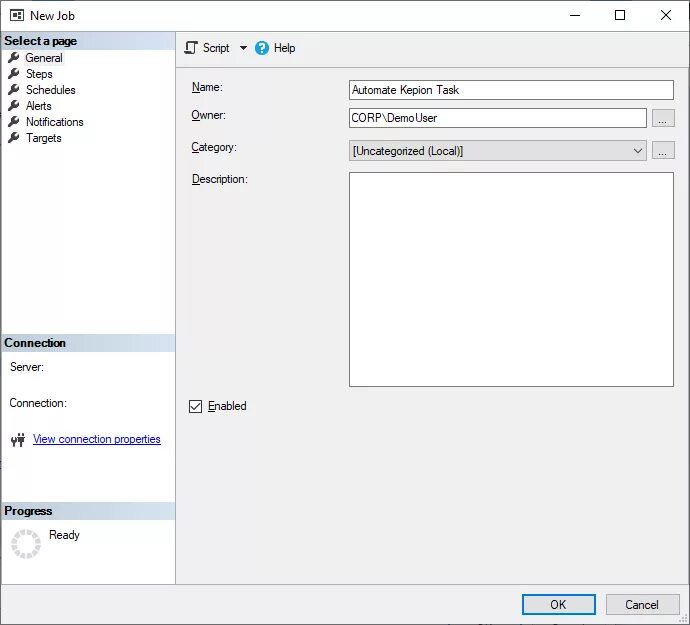Image resolution: width=690 pixels, height=625 pixels.
Task: Expand the Script dropdown arrow
Action: [243, 48]
